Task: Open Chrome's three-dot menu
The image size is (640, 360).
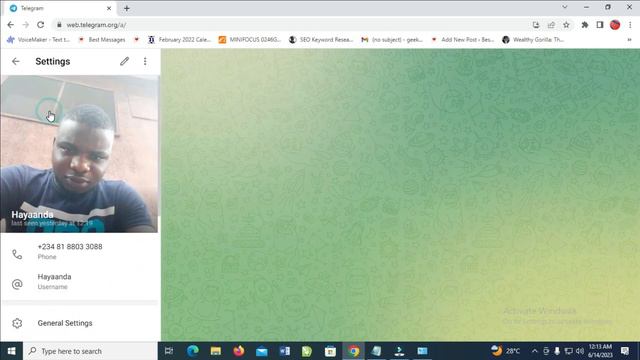Action: point(630,25)
